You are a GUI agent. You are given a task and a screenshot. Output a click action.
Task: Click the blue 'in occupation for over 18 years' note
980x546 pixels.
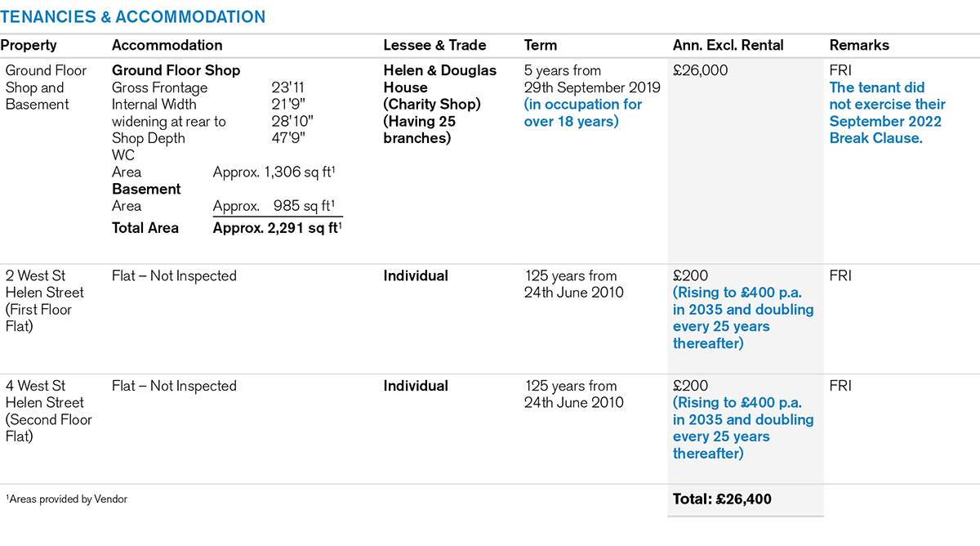(x=583, y=113)
